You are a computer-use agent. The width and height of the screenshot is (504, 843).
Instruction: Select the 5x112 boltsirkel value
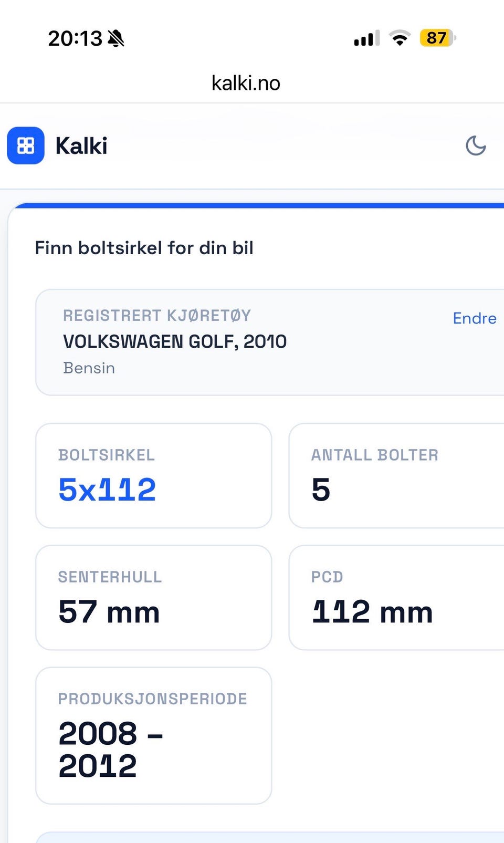click(107, 490)
